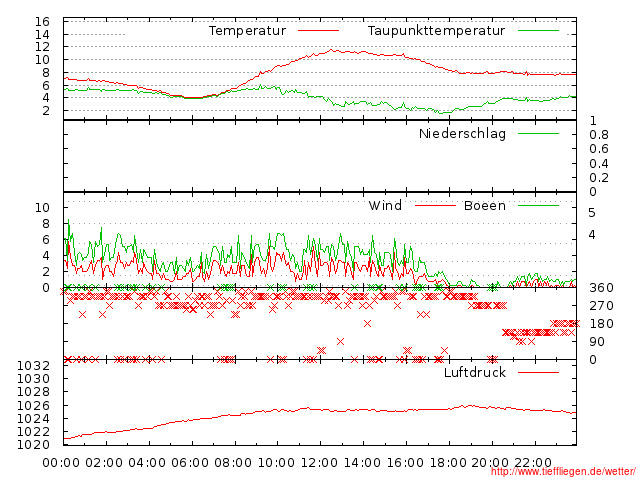Click the red Luftdruck legend line
Image resolution: width=640 pixels, height=480 pixels.
click(538, 372)
